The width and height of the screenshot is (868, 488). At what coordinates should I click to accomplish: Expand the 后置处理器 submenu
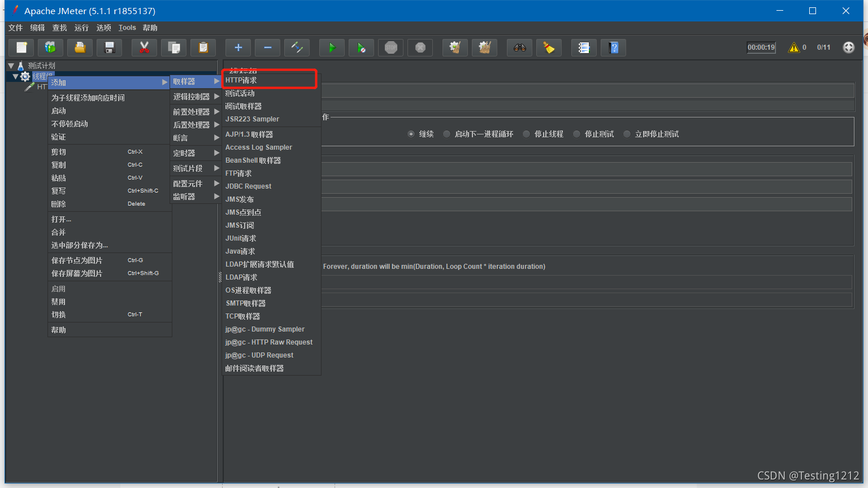pos(196,125)
